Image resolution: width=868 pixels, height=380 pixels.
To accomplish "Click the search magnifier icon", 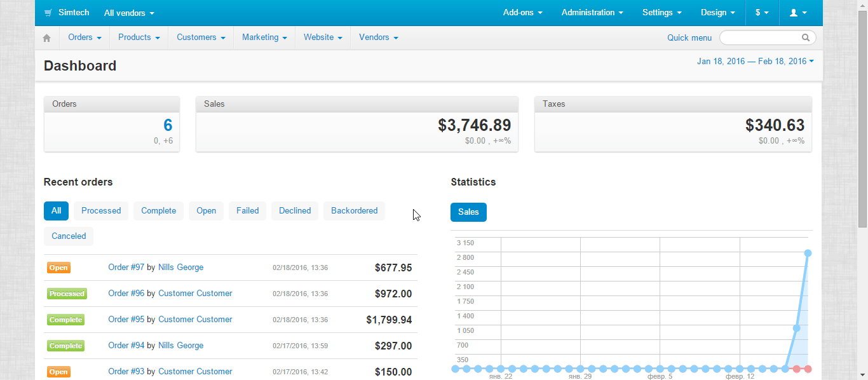I will coord(806,37).
